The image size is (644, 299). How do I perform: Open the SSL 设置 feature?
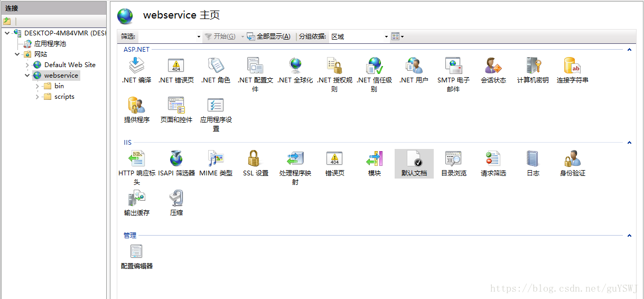tap(255, 163)
